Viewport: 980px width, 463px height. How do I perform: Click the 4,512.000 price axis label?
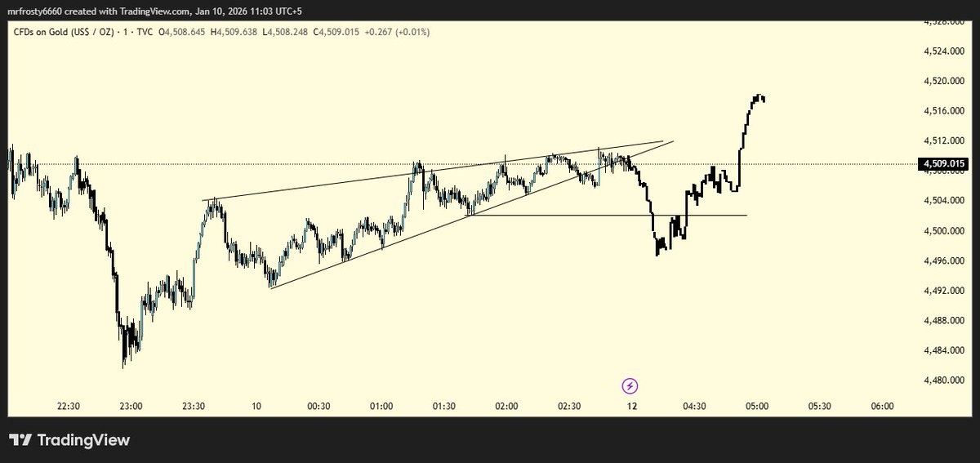point(945,141)
